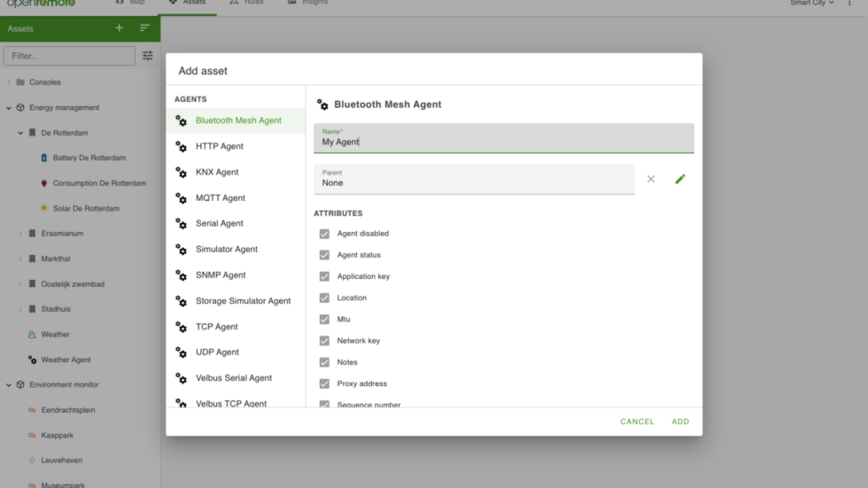This screenshot has height=488, width=868.
Task: Open the Smart City realm dropdown
Action: (x=811, y=4)
